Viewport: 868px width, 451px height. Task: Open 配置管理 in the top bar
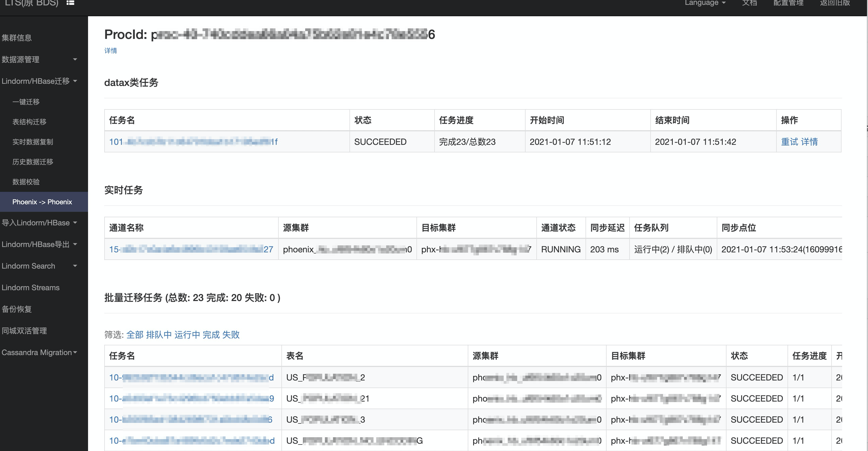coord(789,3)
